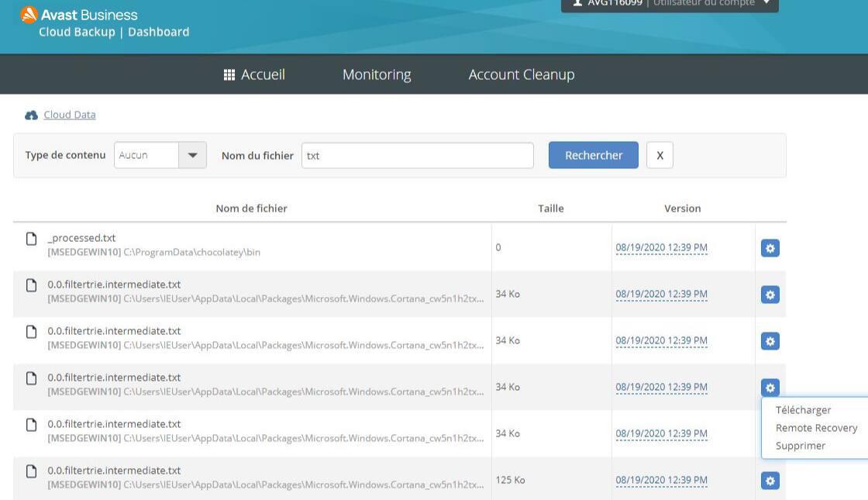The image size is (868, 500).
Task: Open the Utilisateur du compte dropdown arrow
Action: click(x=766, y=3)
